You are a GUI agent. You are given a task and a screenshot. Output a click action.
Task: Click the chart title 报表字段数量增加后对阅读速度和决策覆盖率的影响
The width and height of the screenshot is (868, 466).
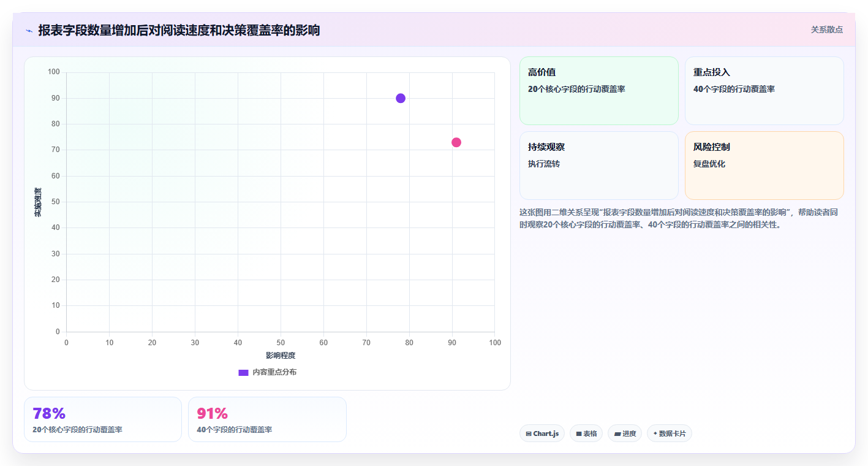pos(179,30)
